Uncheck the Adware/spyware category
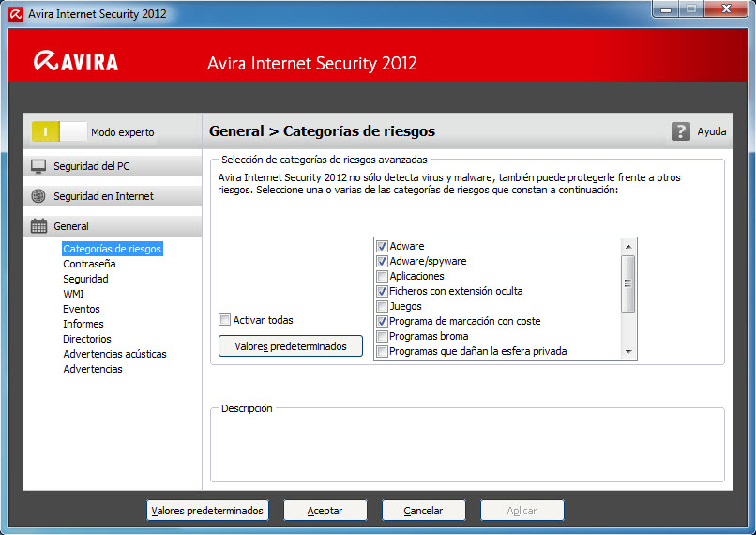Image resolution: width=756 pixels, height=535 pixels. pyautogui.click(x=382, y=261)
